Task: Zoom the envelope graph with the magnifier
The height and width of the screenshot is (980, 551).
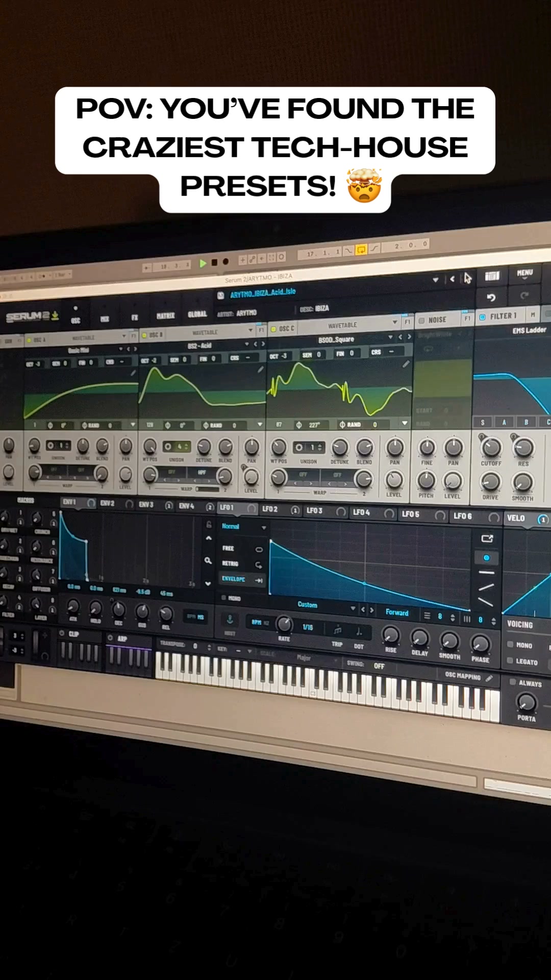Action: (x=208, y=560)
